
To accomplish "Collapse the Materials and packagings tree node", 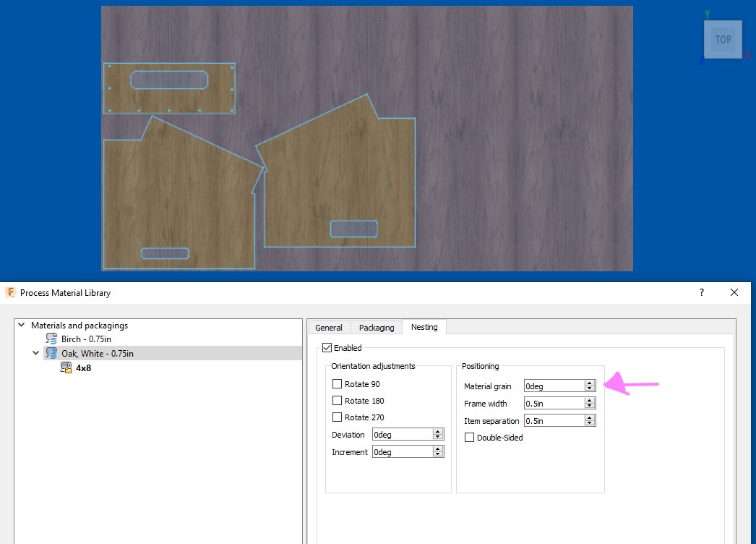I will (x=21, y=325).
